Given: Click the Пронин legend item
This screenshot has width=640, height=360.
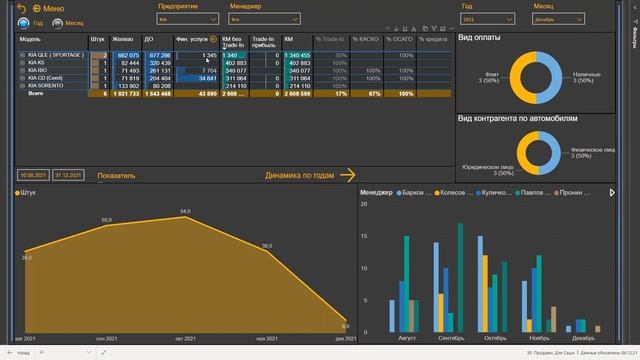Looking at the screenshot, I should [572, 193].
